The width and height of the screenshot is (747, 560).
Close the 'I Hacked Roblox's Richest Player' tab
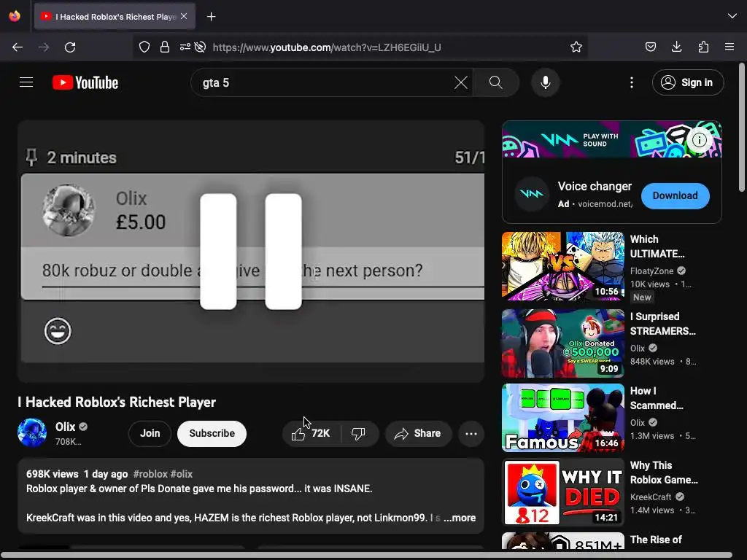184,16
